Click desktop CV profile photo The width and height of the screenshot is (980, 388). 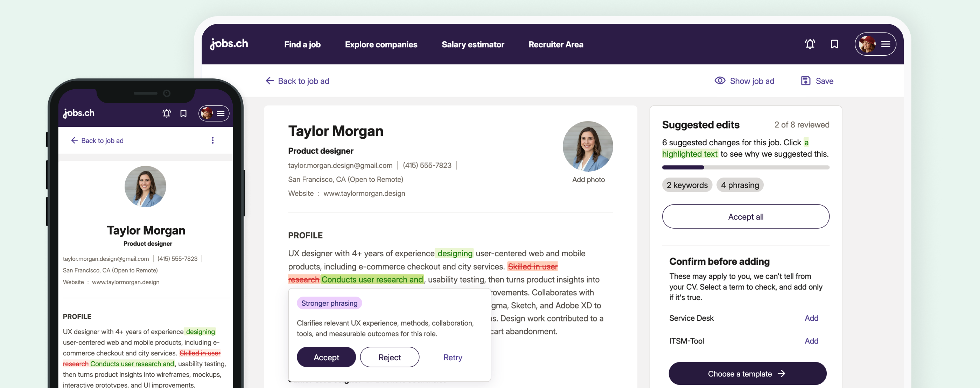[x=588, y=146]
